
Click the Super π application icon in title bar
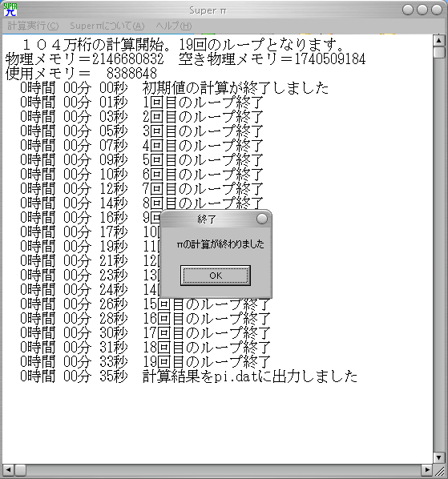pos(10,10)
